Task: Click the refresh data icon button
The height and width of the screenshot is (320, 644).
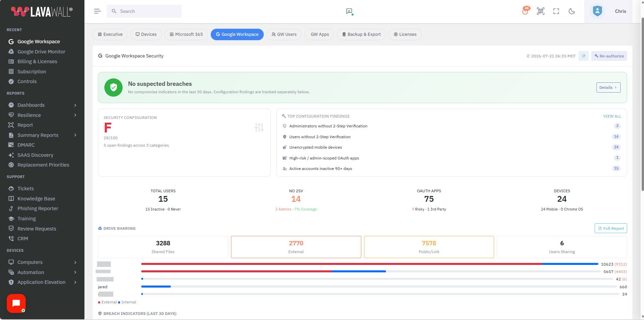Action: click(x=584, y=56)
